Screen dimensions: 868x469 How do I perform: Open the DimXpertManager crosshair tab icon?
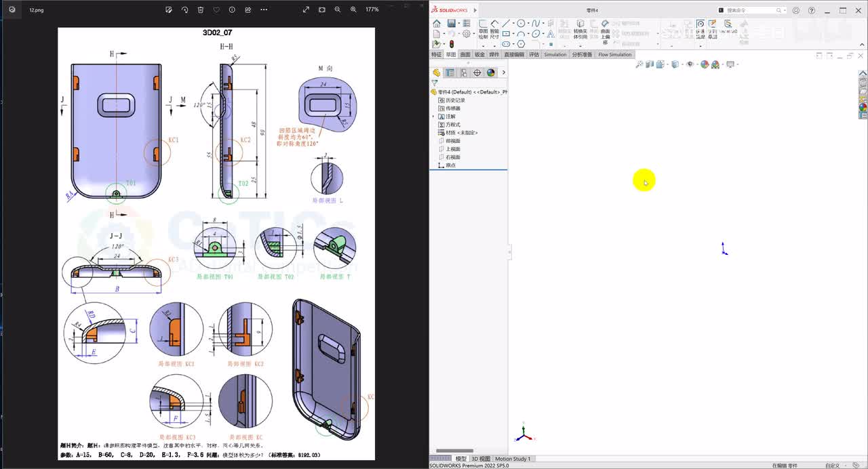(x=477, y=73)
